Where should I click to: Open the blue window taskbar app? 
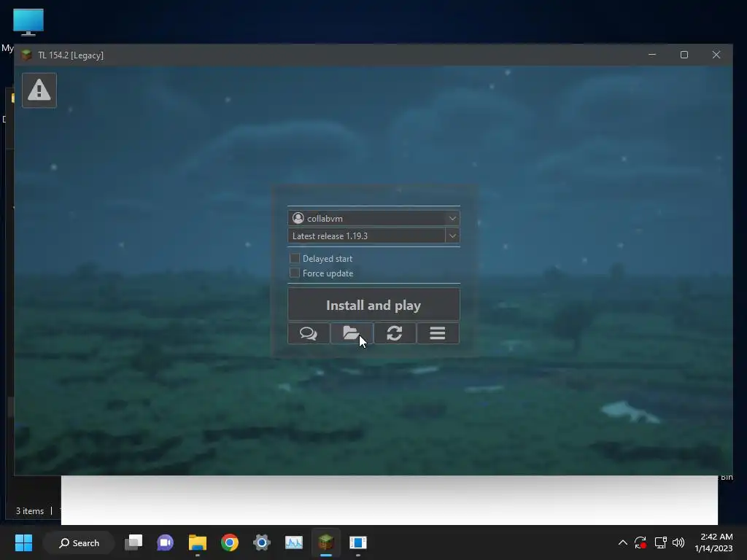[x=357, y=542]
